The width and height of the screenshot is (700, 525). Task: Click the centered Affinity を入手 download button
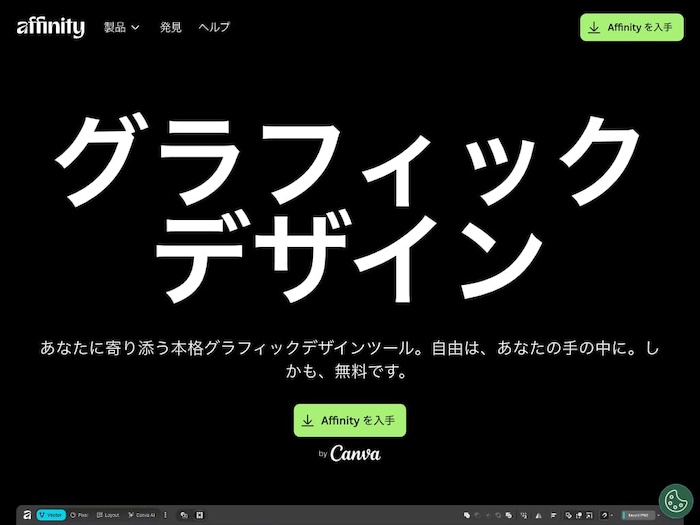coord(350,421)
